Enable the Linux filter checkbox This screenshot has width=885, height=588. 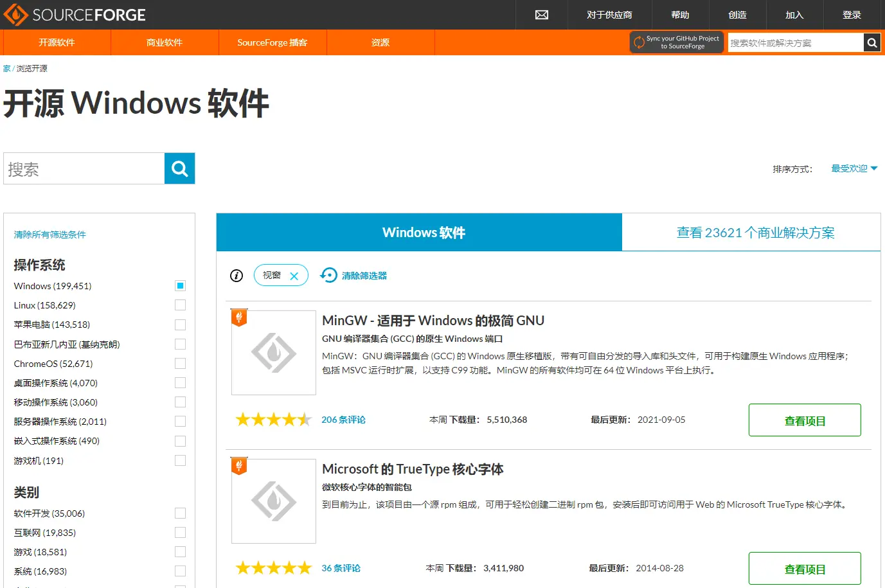click(180, 305)
